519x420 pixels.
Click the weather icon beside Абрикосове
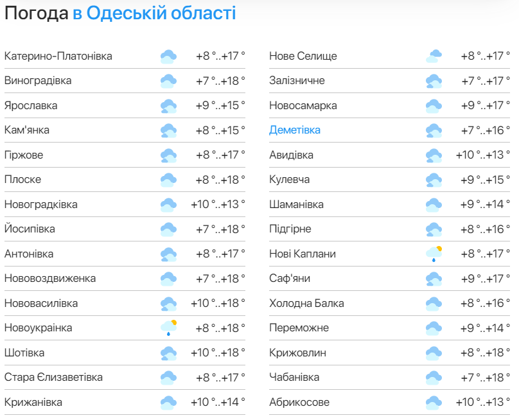pos(434,403)
